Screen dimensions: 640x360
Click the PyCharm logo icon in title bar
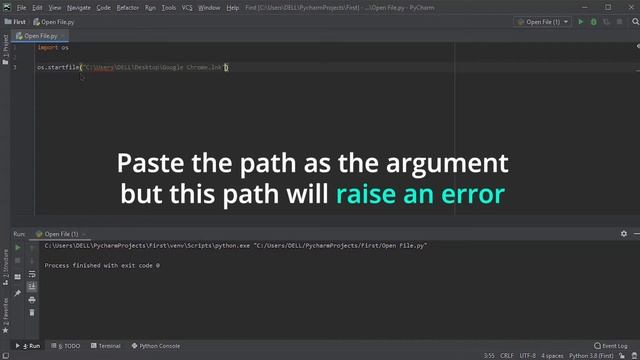point(7,7)
